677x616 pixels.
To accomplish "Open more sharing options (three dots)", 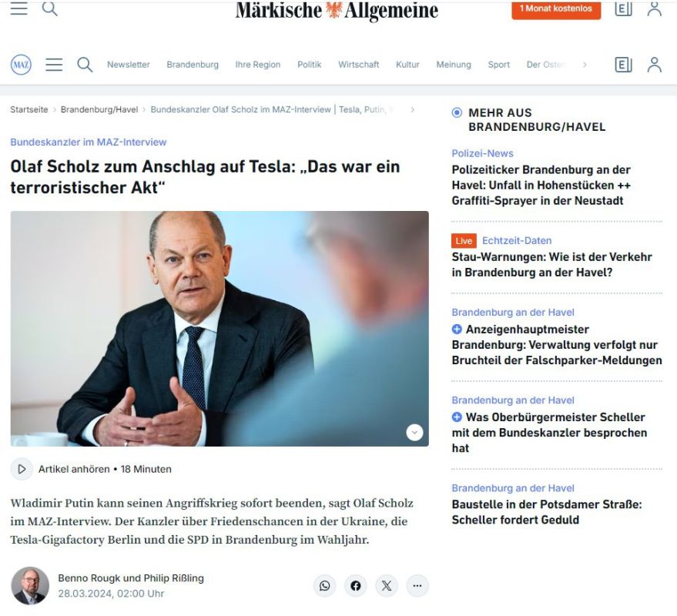I will point(417,586).
